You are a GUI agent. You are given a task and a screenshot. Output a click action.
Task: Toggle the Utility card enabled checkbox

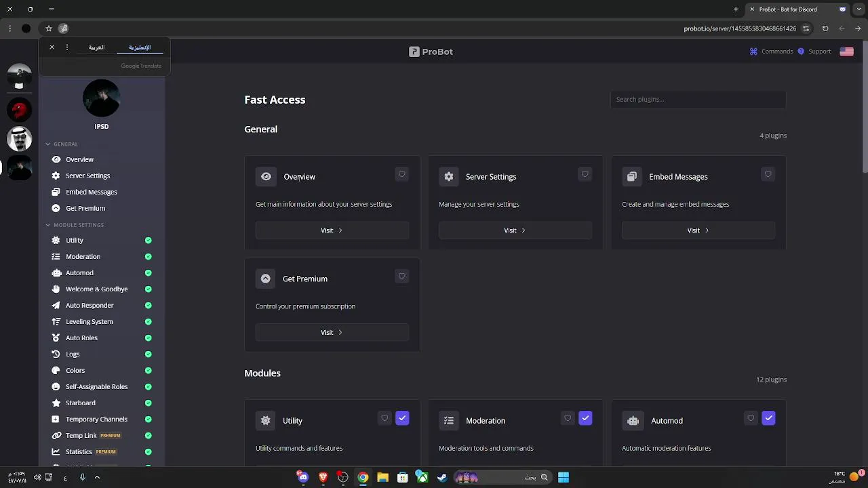point(402,418)
